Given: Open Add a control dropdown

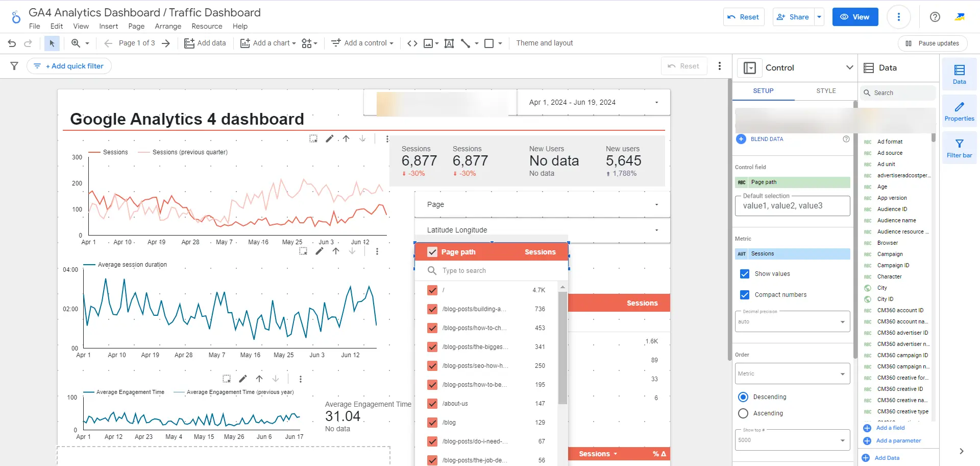Looking at the screenshot, I should [x=362, y=43].
